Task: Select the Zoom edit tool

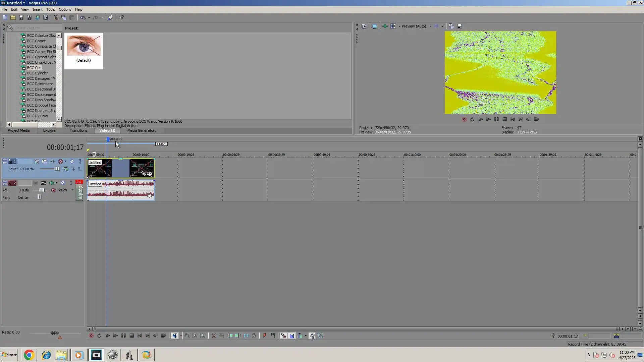Action: (203, 336)
